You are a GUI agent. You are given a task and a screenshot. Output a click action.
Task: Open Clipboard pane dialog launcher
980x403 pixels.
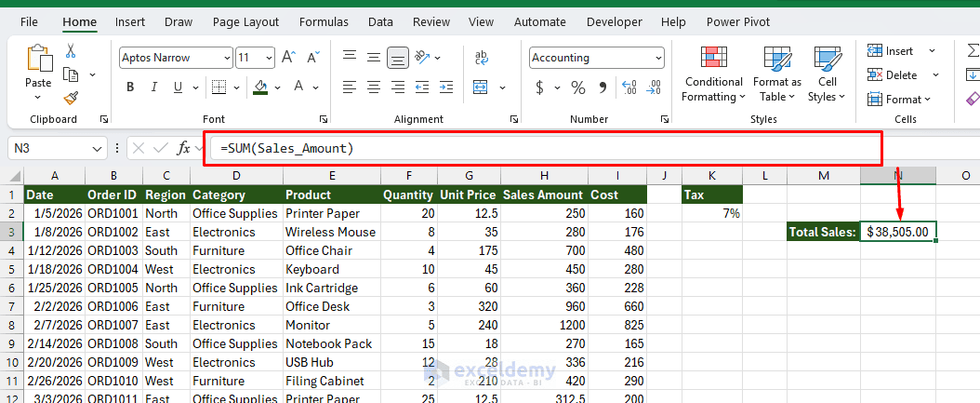click(x=103, y=119)
